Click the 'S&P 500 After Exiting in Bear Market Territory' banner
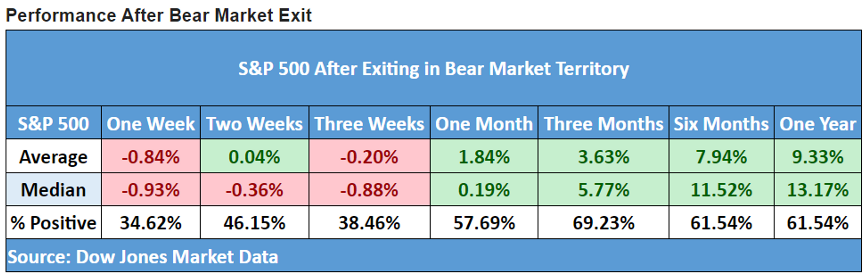This screenshot has width=868, height=273. [434, 69]
